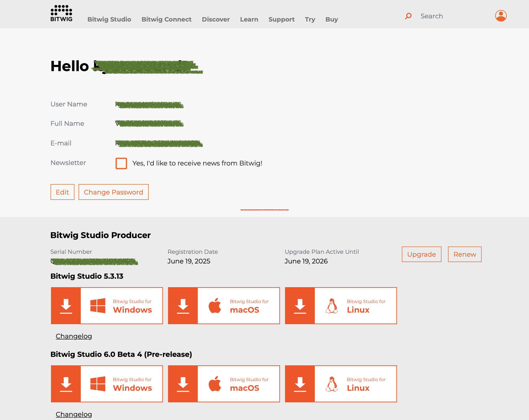Click the Apple logo in the 5.3.13 macOS tile
The height and width of the screenshot is (420, 529).
coord(215,306)
